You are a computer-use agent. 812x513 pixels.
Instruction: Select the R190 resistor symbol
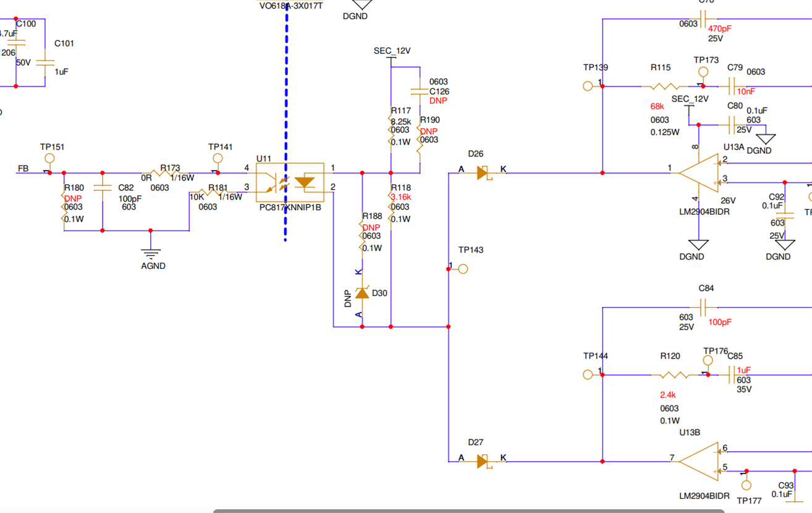(x=420, y=139)
